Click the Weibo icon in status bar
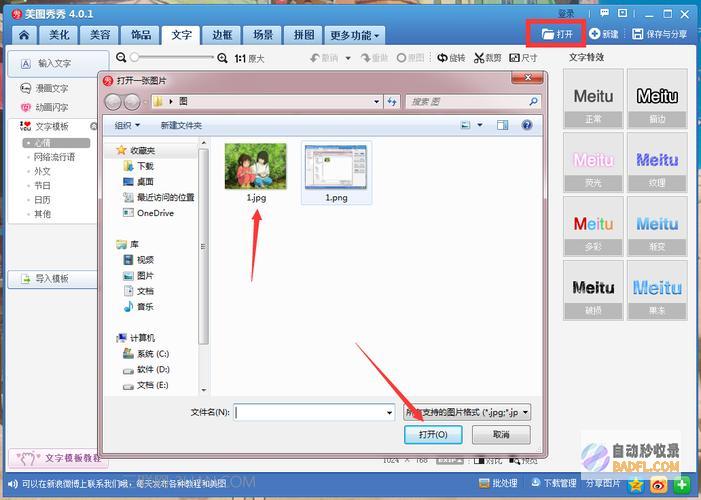701x500 pixels. click(x=659, y=485)
